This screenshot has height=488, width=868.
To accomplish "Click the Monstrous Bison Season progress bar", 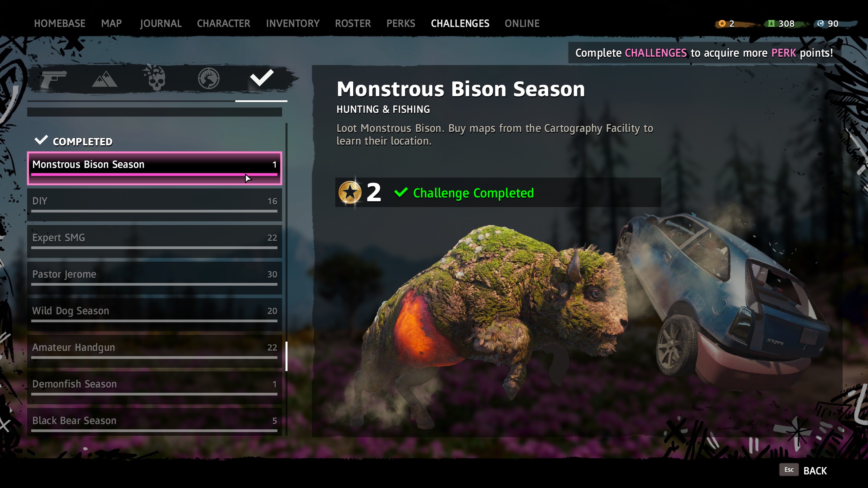I will pyautogui.click(x=154, y=175).
